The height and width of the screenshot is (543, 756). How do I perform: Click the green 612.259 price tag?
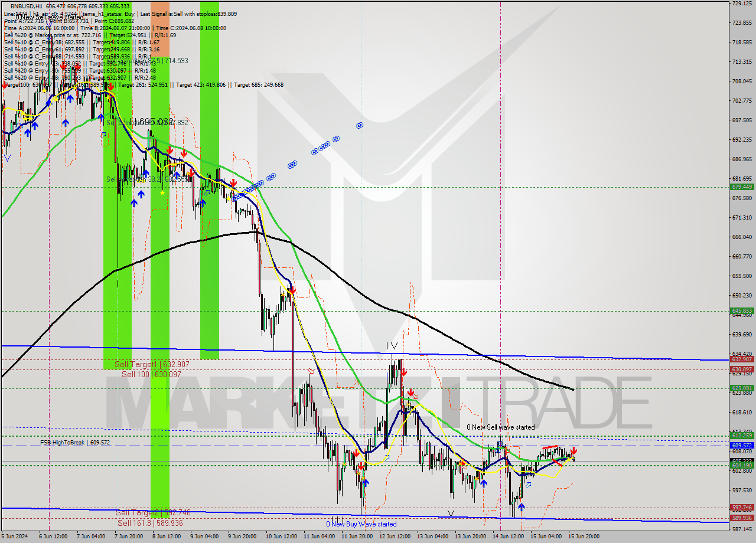pyautogui.click(x=742, y=436)
